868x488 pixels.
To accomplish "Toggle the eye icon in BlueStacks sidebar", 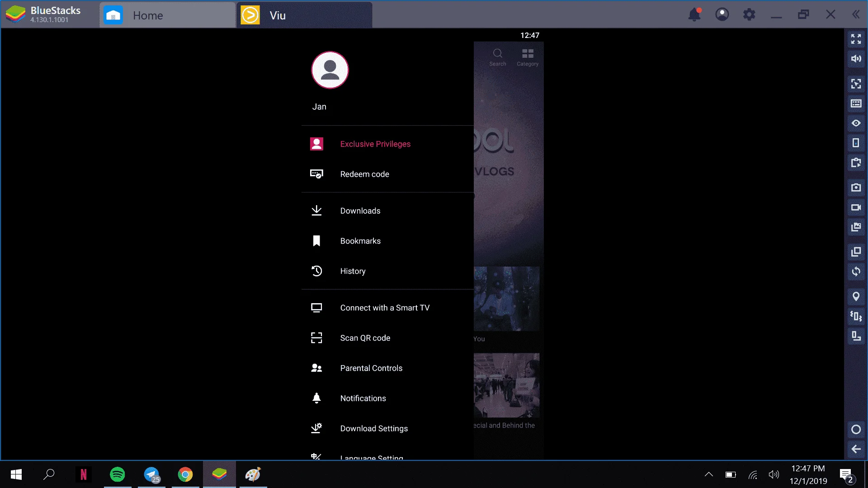I will 856,123.
